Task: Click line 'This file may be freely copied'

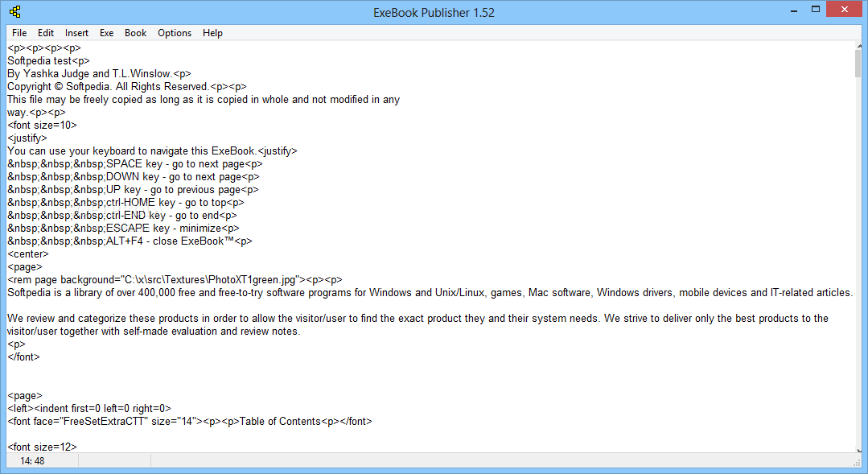Action: coord(204,100)
